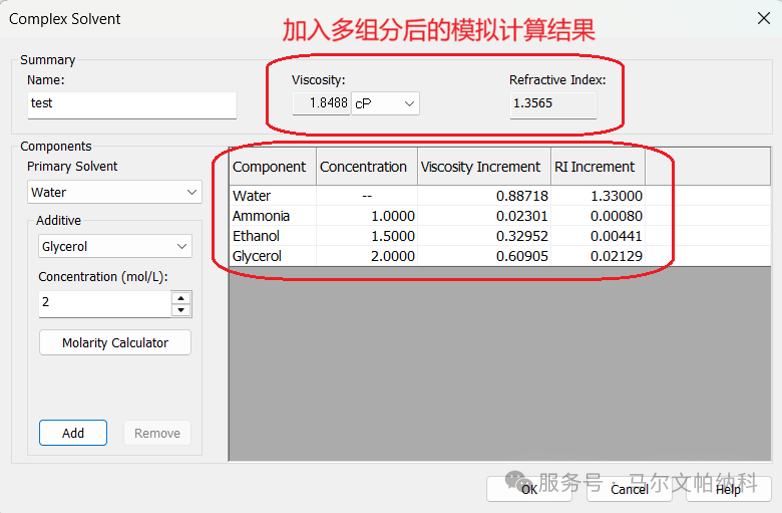Open the viscosity unit cP dropdown
The width and height of the screenshot is (782, 513).
pos(385,103)
